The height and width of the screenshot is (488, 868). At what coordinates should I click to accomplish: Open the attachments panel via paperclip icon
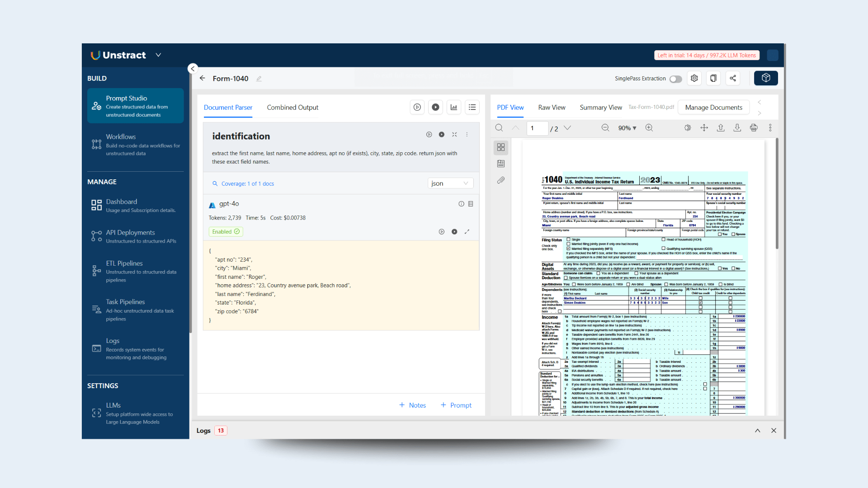coord(501,180)
